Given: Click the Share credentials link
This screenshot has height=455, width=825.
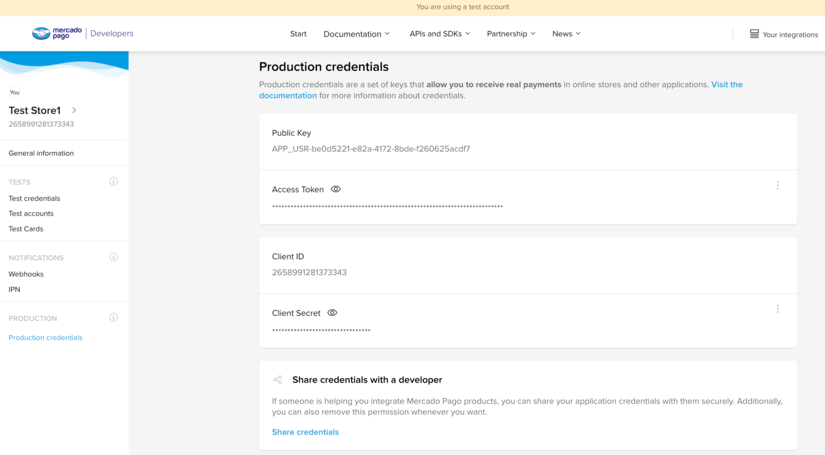Looking at the screenshot, I should (x=305, y=432).
